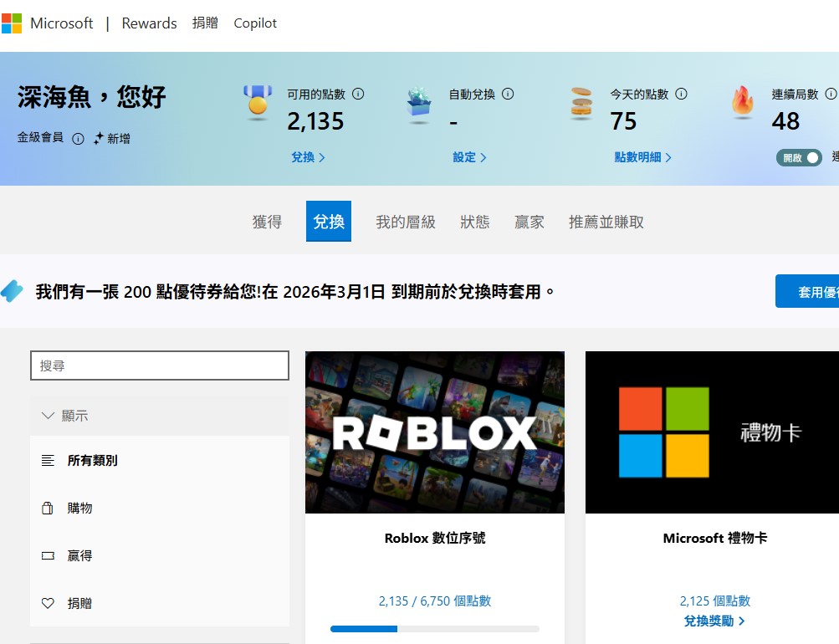The height and width of the screenshot is (644, 839).
Task: Toggle the 開啟 streak switch
Action: pos(799,158)
